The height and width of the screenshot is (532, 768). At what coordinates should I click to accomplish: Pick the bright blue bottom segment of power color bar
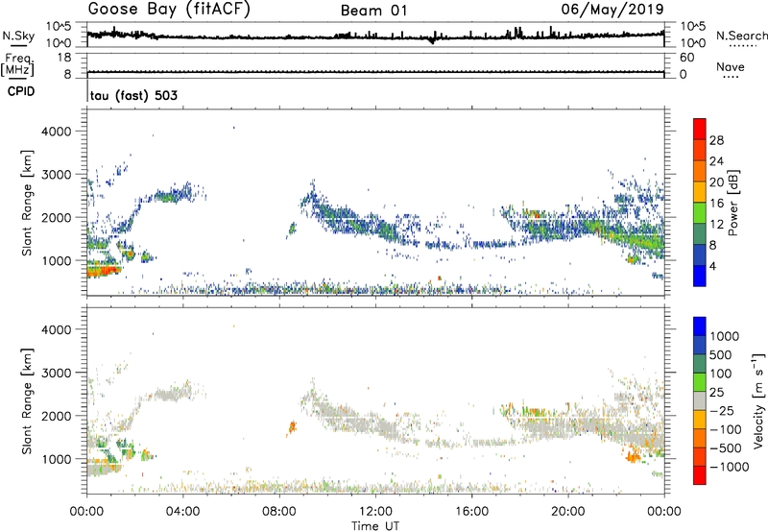(700, 276)
